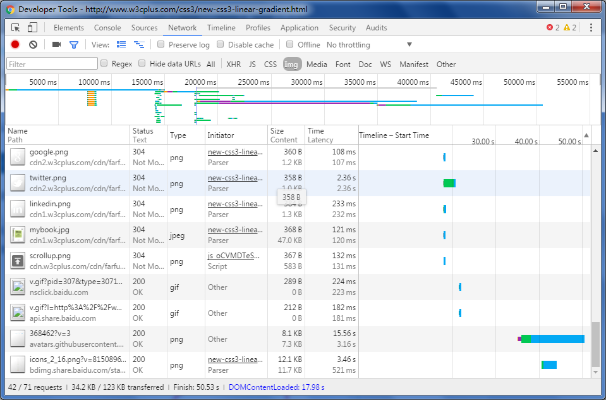Clear the network log

pos(33,45)
